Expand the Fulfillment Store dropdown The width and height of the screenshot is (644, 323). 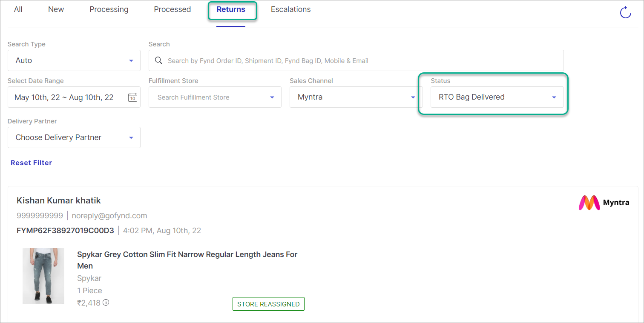point(215,97)
